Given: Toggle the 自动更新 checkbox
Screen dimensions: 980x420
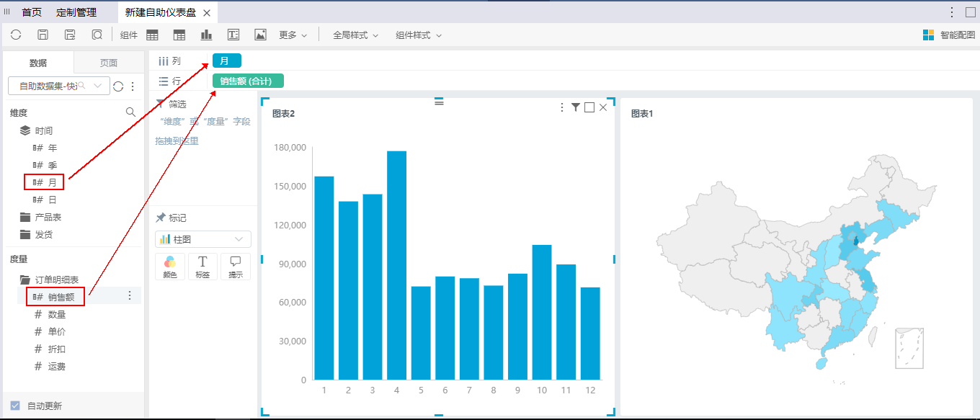Looking at the screenshot, I should coord(15,406).
